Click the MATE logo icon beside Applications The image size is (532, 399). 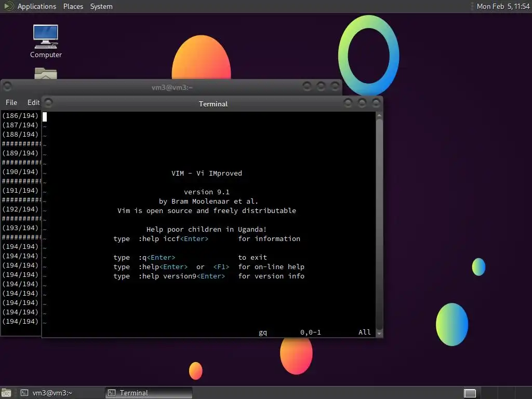pyautogui.click(x=8, y=6)
